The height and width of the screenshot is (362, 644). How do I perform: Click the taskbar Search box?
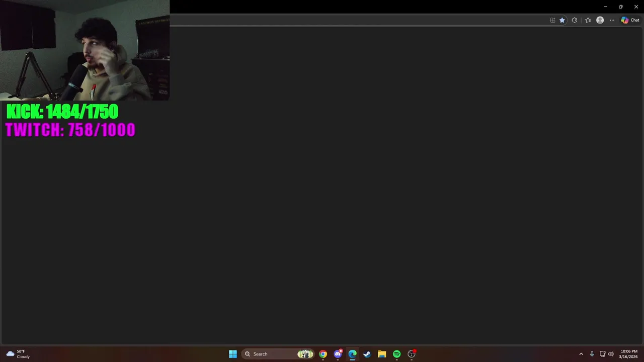tap(278, 354)
